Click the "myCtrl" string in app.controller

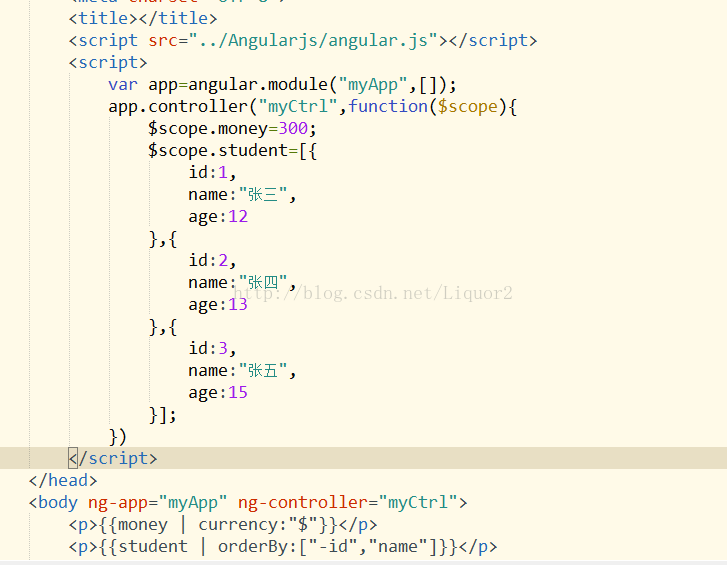[x=298, y=107]
